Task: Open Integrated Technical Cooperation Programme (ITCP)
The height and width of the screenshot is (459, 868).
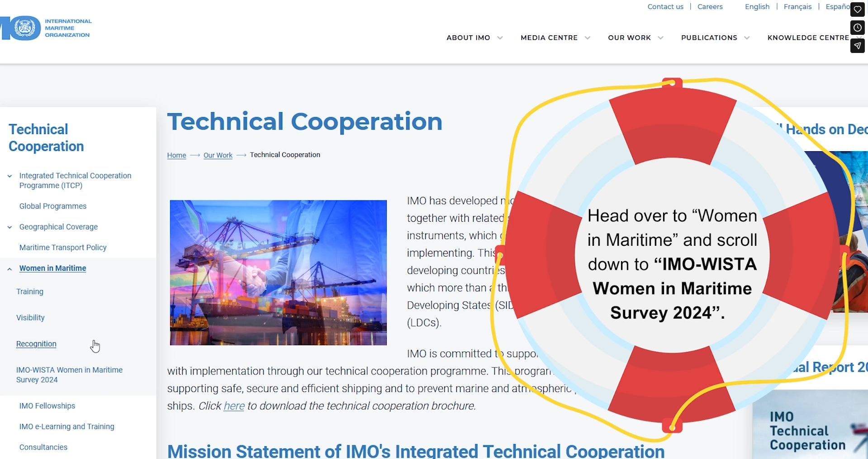Action: coord(75,181)
